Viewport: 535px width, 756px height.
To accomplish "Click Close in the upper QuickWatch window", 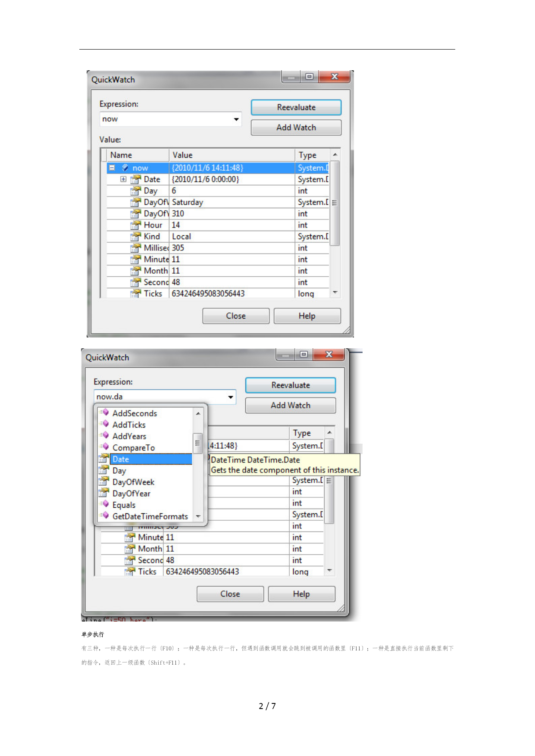I will [236, 316].
